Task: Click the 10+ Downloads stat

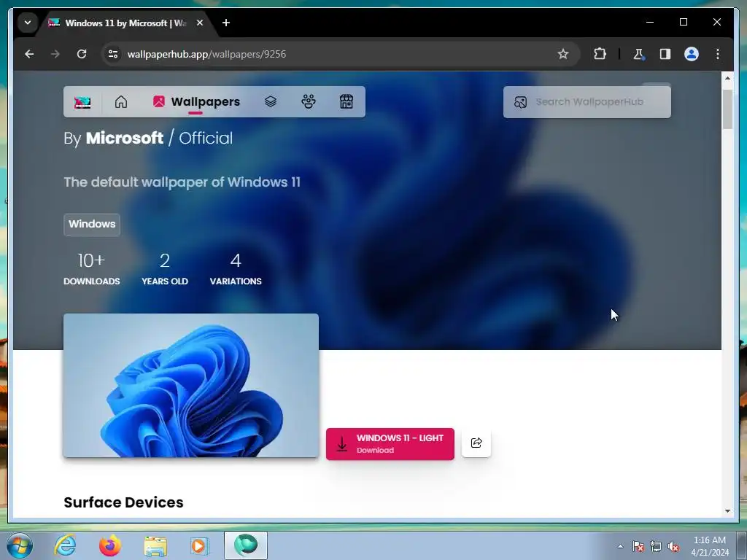Action: [91, 268]
